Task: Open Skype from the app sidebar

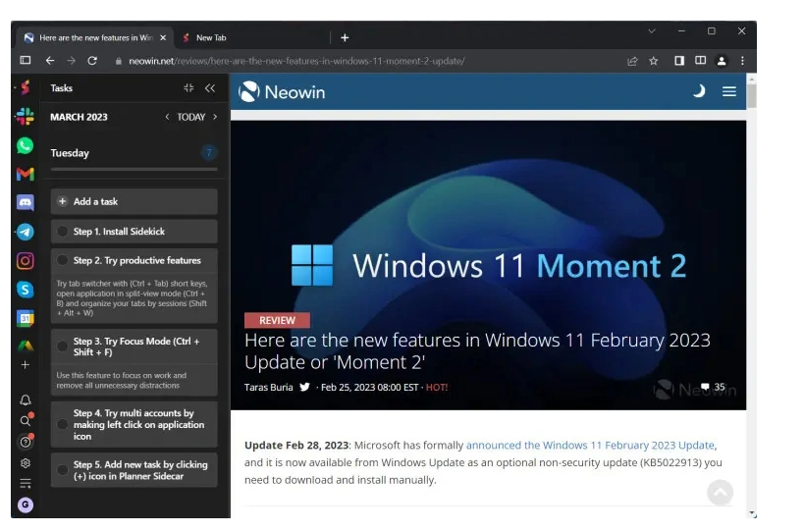Action: point(26,290)
